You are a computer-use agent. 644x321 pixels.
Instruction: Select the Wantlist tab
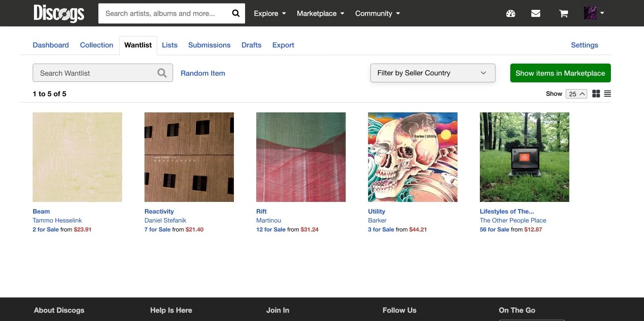(x=138, y=45)
